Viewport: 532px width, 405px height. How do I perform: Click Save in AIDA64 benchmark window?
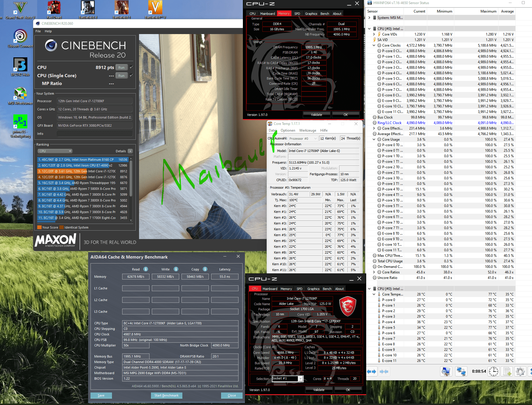coord(101,395)
